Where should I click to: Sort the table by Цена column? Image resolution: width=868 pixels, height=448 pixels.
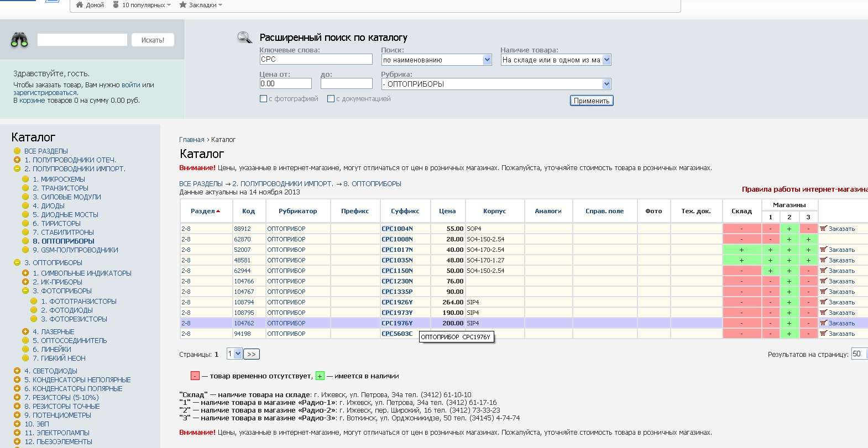point(447,211)
